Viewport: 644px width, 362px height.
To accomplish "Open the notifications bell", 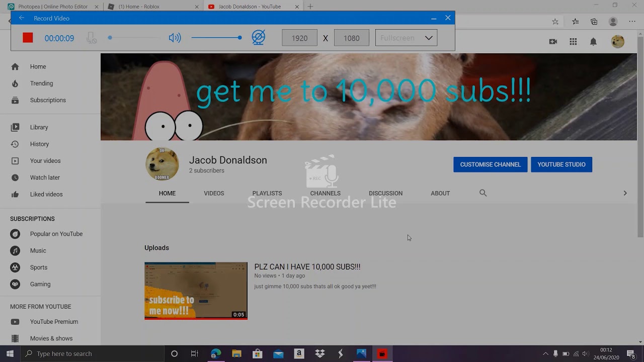I will click(x=593, y=42).
